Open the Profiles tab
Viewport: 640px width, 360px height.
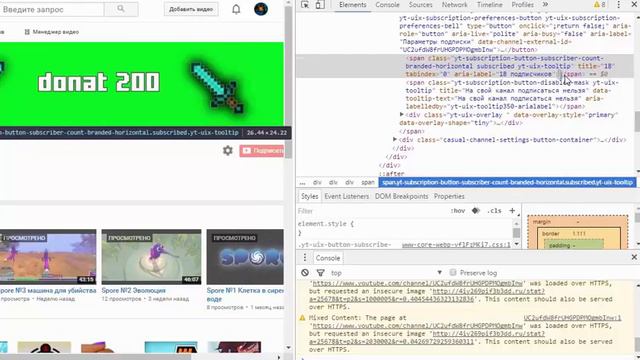coord(522,5)
